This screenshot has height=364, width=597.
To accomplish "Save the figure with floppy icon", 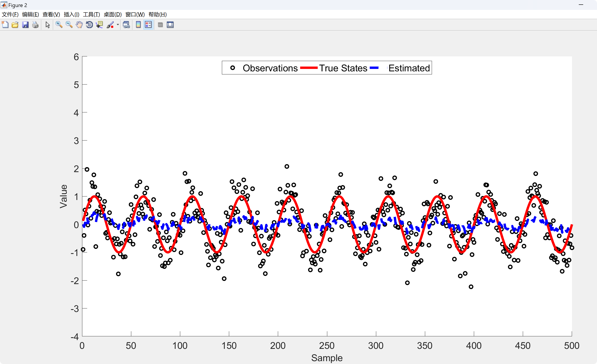I will [x=25, y=25].
